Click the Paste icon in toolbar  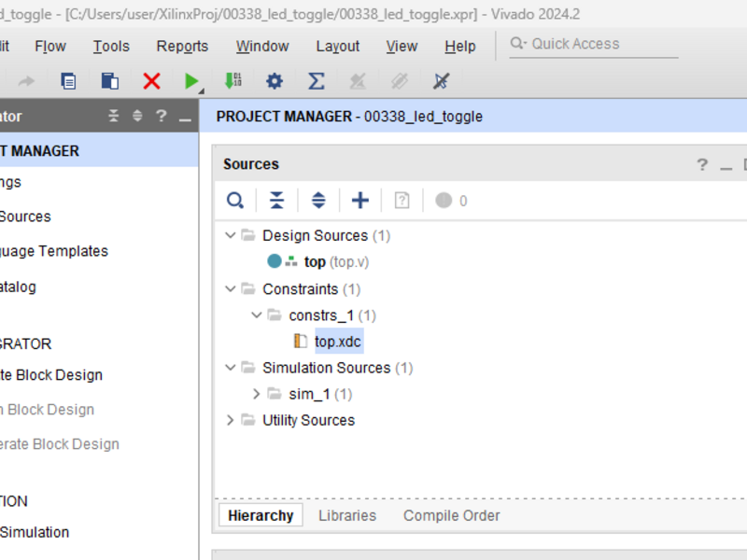click(x=110, y=81)
